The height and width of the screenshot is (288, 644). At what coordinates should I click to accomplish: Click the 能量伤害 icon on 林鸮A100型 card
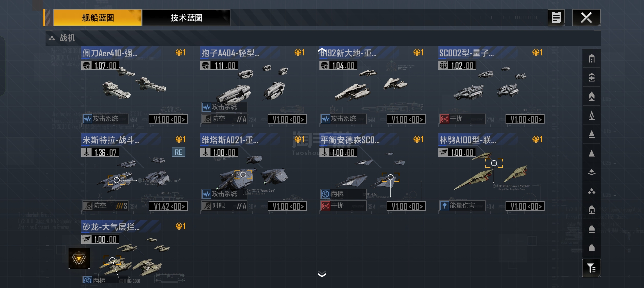[x=444, y=206]
